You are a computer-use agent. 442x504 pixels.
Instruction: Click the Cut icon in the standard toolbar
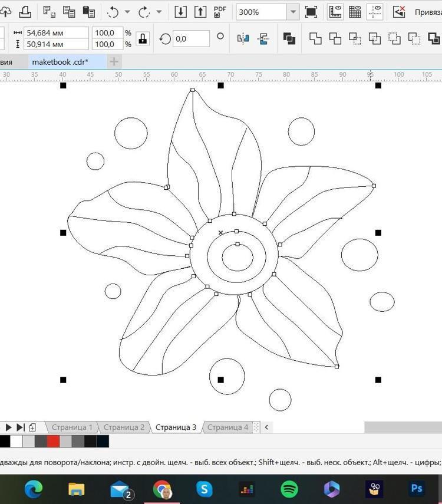(49, 12)
